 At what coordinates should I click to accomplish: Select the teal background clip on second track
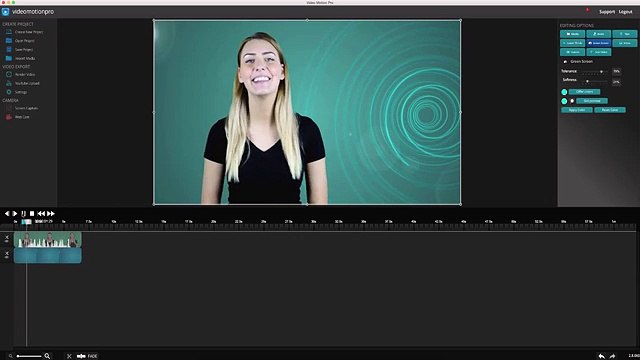[x=48, y=256]
